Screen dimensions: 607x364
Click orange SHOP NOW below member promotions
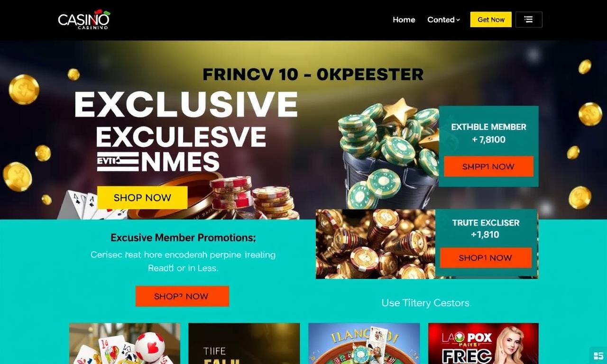pyautogui.click(x=182, y=296)
